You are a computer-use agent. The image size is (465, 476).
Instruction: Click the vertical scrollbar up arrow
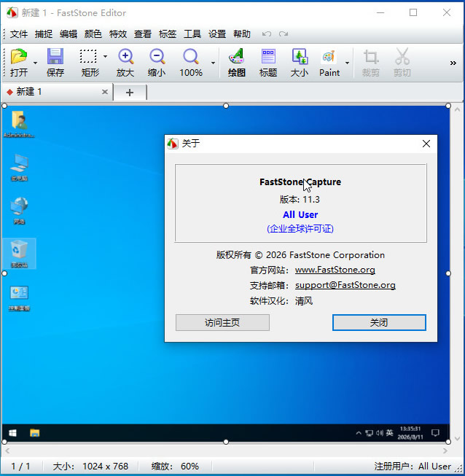pyautogui.click(x=458, y=109)
